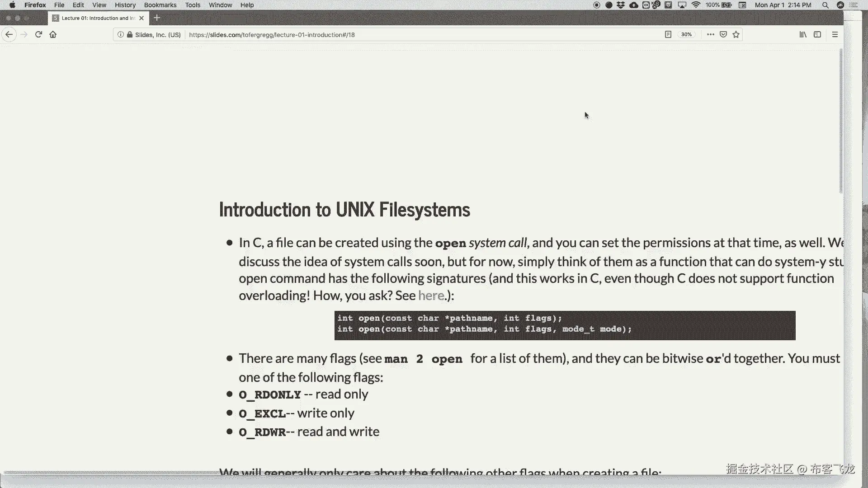868x488 pixels.
Task: Open page actions three-dot menu
Action: coord(710,34)
